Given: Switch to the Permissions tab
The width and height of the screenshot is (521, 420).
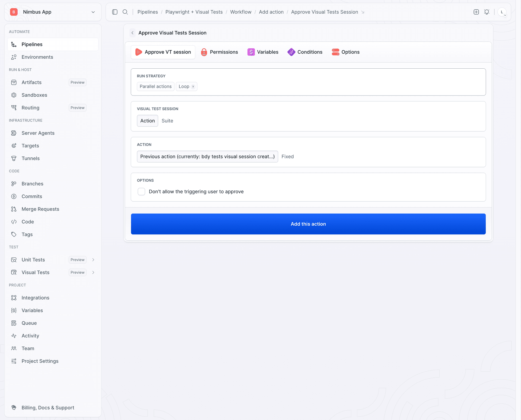Looking at the screenshot, I should (219, 52).
